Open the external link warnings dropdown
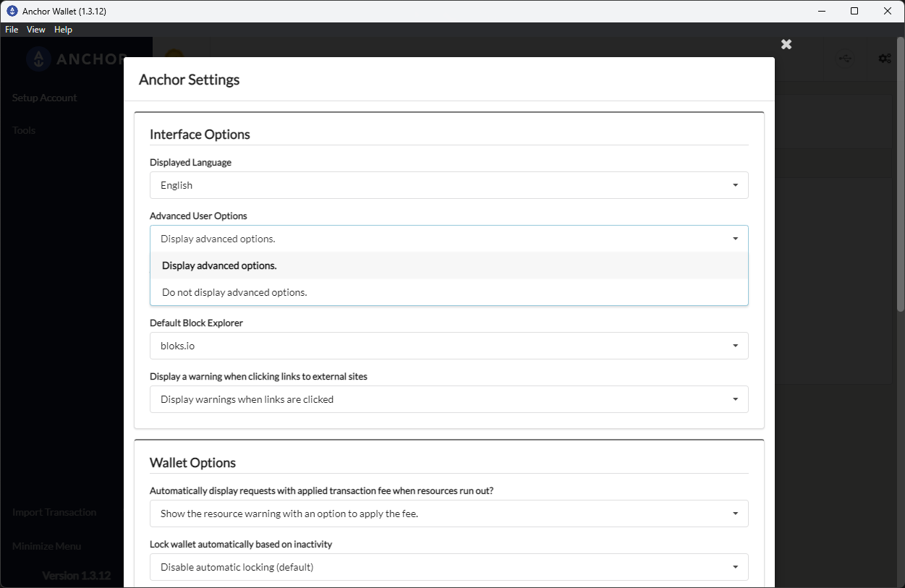The height and width of the screenshot is (588, 905). 449,399
